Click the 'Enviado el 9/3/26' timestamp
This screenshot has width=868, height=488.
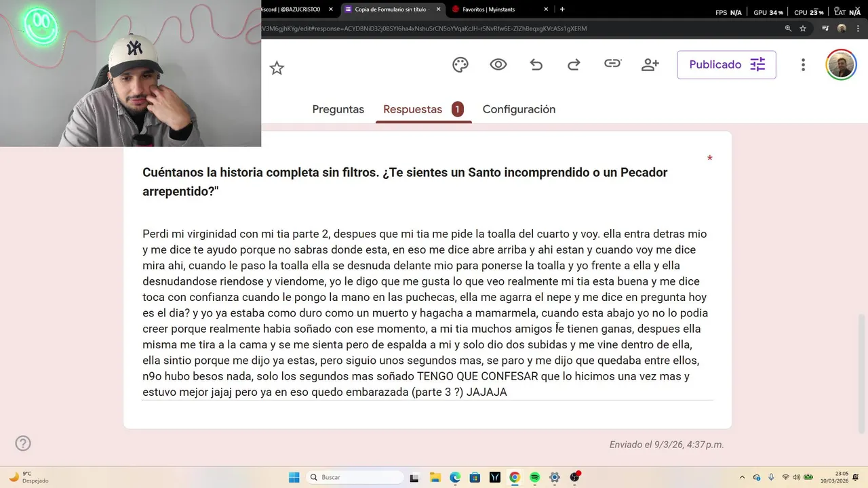667,445
